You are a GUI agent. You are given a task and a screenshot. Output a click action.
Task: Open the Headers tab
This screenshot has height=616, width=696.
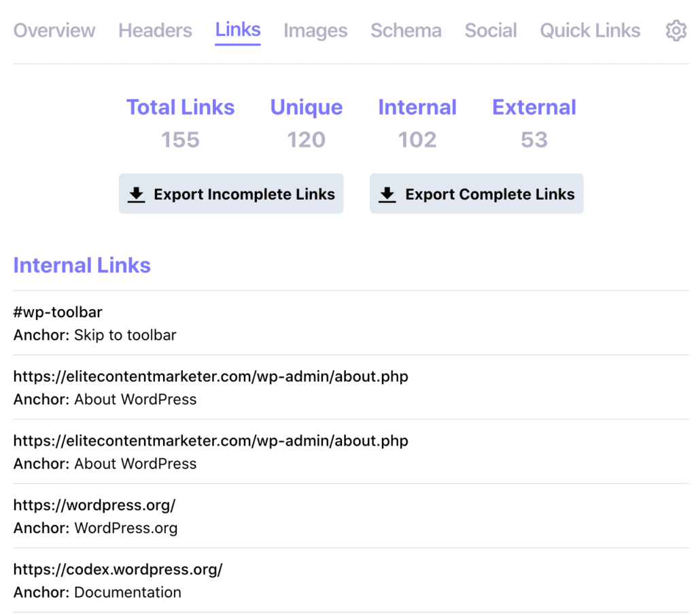155,31
